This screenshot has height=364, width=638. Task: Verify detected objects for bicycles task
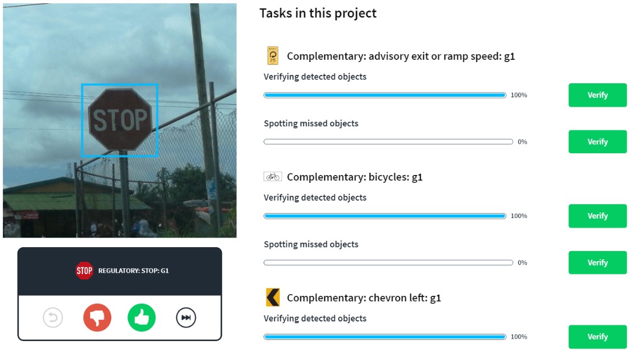click(597, 216)
